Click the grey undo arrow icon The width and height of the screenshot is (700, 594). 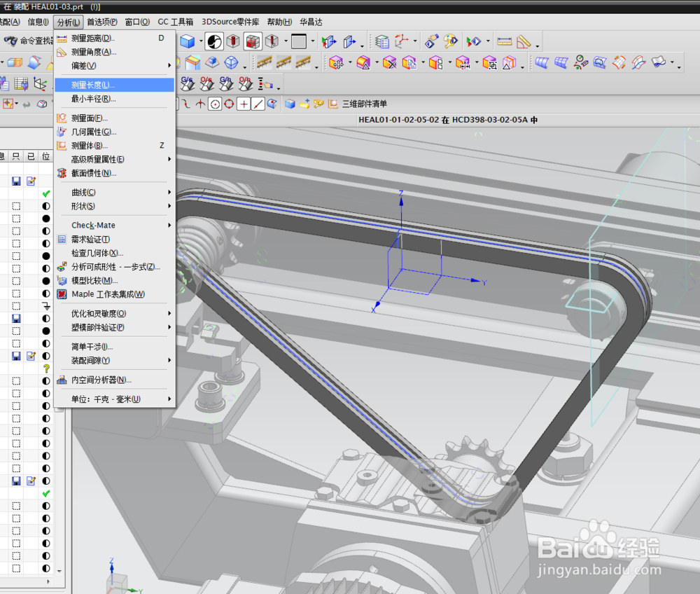tap(27, 104)
